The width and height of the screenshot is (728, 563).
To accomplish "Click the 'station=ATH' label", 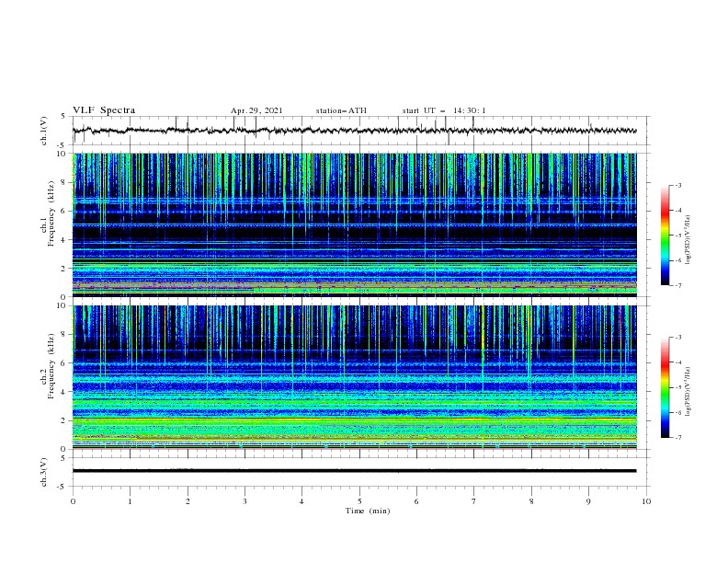I will pyautogui.click(x=341, y=110).
